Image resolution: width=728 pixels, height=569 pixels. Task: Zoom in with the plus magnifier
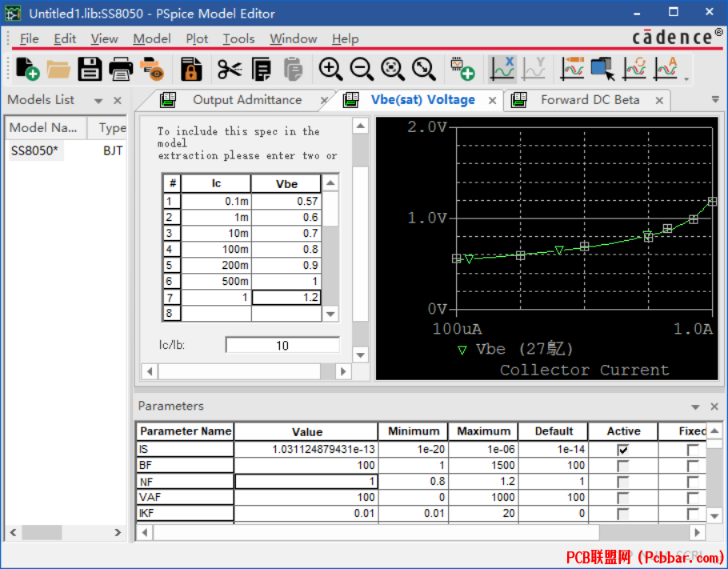click(330, 69)
